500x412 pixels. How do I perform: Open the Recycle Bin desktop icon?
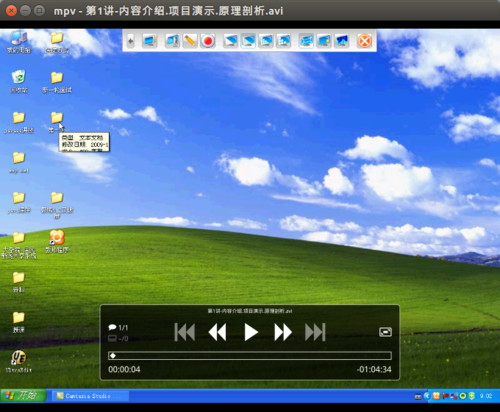click(x=19, y=82)
